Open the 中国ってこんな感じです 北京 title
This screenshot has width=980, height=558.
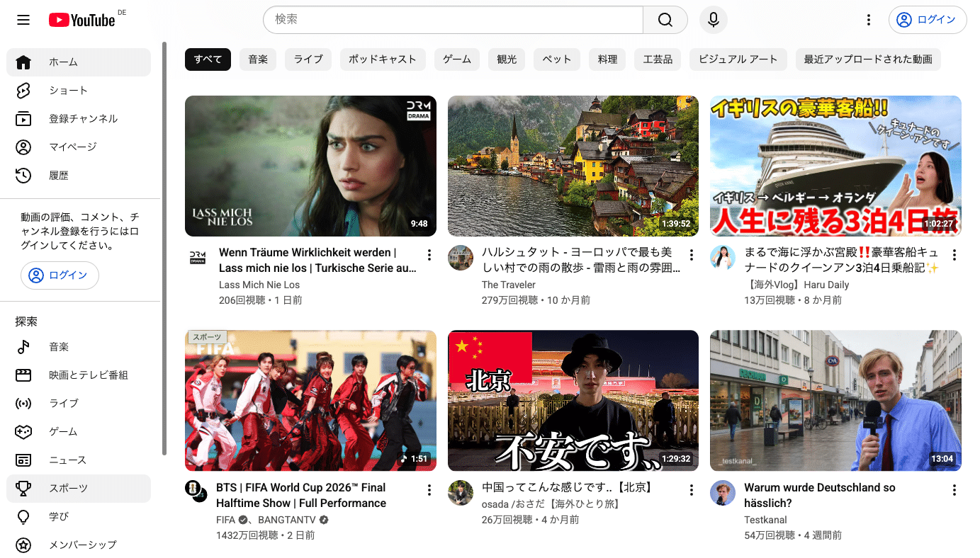pos(567,488)
